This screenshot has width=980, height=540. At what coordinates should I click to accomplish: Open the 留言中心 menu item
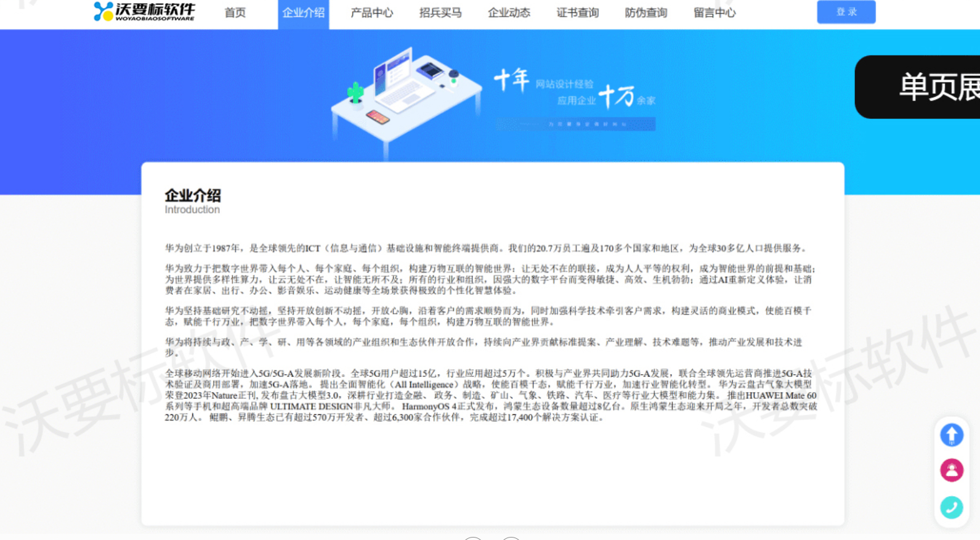[x=715, y=12]
